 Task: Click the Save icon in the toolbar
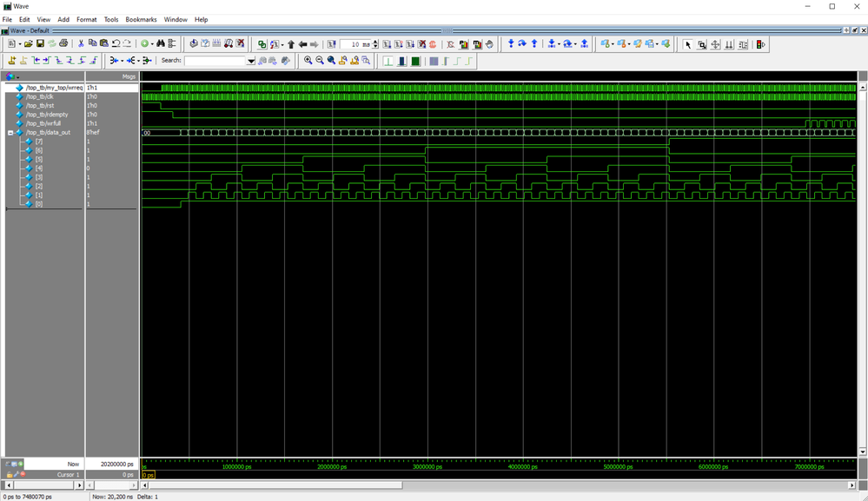(40, 44)
